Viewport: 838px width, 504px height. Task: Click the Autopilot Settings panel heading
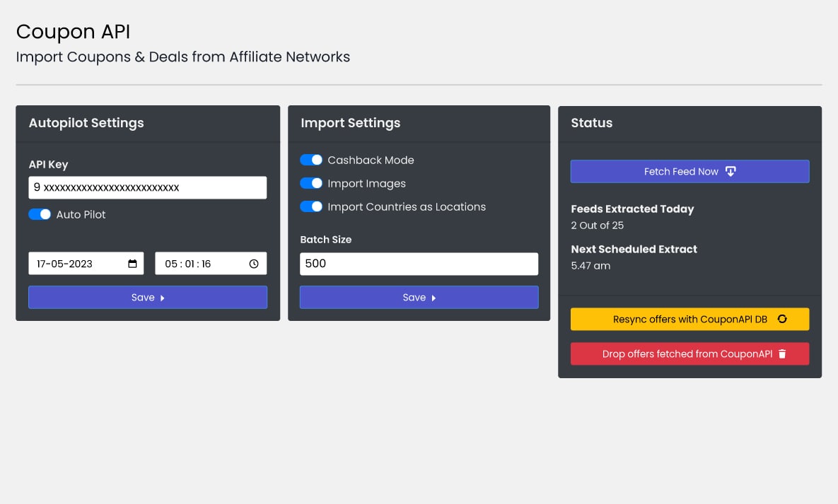[86, 123]
